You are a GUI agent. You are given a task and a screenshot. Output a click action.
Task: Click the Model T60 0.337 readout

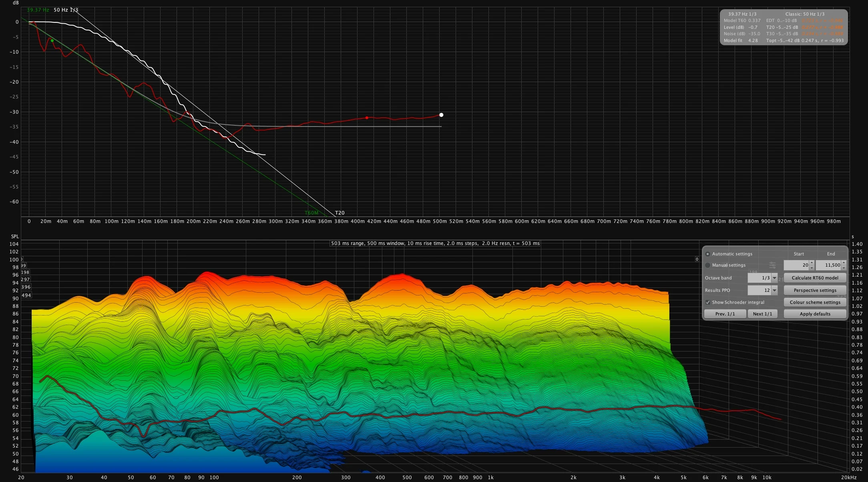click(x=742, y=20)
